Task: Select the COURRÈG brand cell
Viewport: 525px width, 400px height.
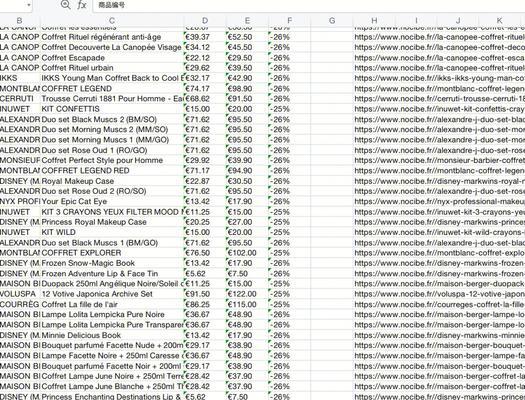Action: (x=20, y=304)
